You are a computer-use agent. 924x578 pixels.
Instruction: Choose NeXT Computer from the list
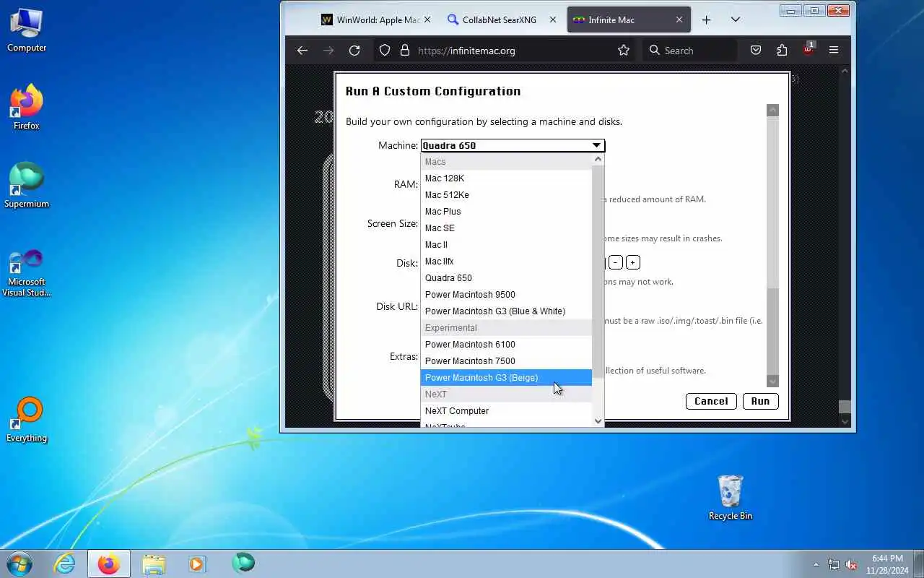click(x=506, y=410)
